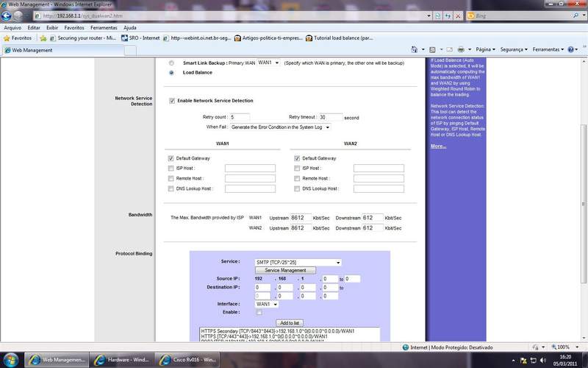
Task: Open Securing your router favorite
Action: [83, 38]
